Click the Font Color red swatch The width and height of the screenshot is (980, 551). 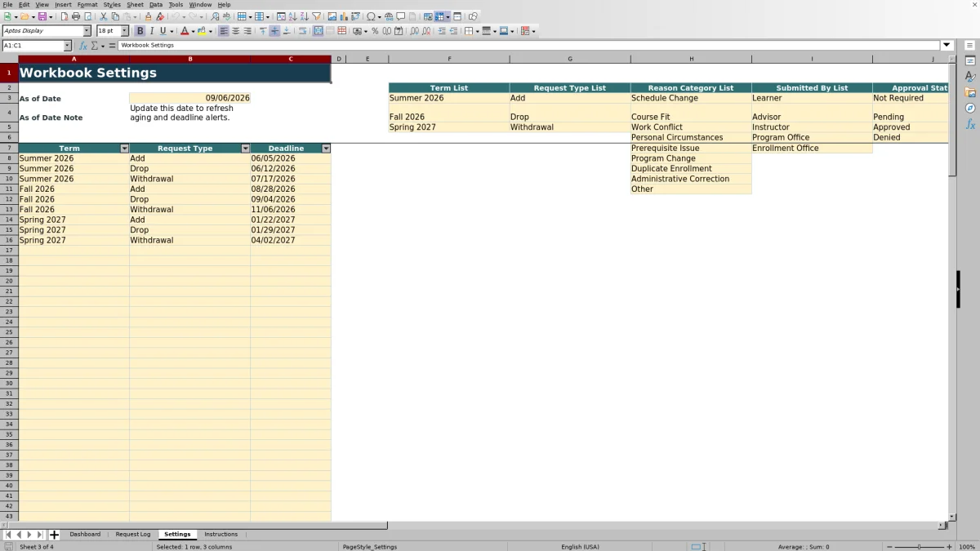pos(185,31)
